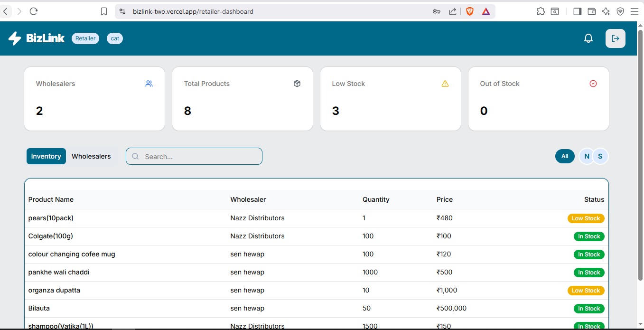
Task: Click the Wholesaler column header
Action: [x=248, y=199]
